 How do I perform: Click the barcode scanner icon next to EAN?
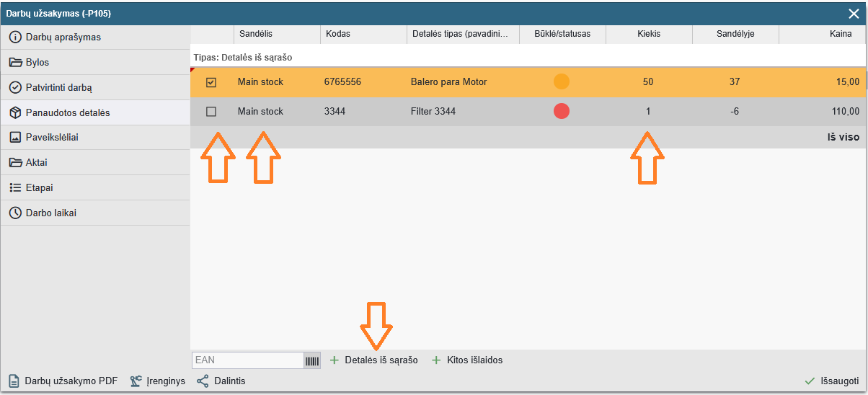(312, 360)
